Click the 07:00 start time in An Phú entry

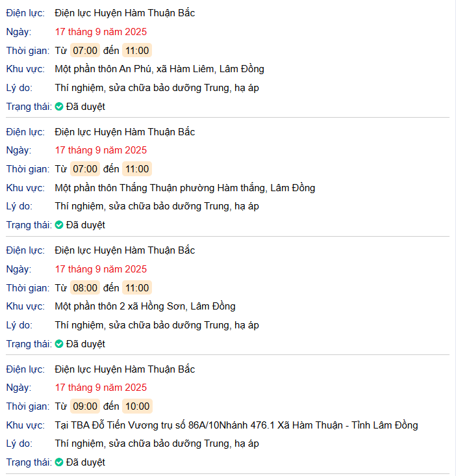point(85,51)
